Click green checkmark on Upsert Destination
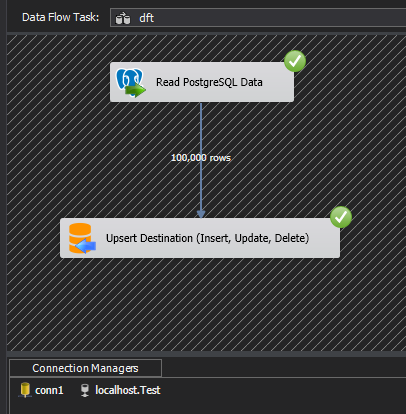This screenshot has height=414, width=406. [341, 217]
